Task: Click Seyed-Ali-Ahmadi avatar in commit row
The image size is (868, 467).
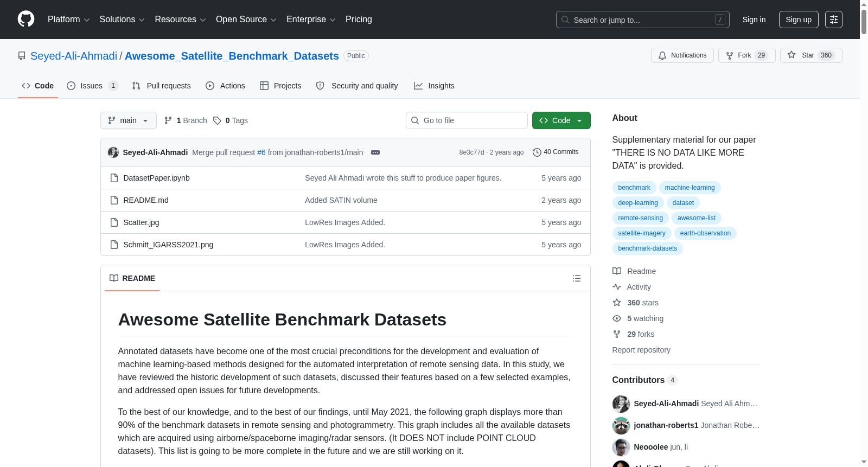Action: point(113,152)
